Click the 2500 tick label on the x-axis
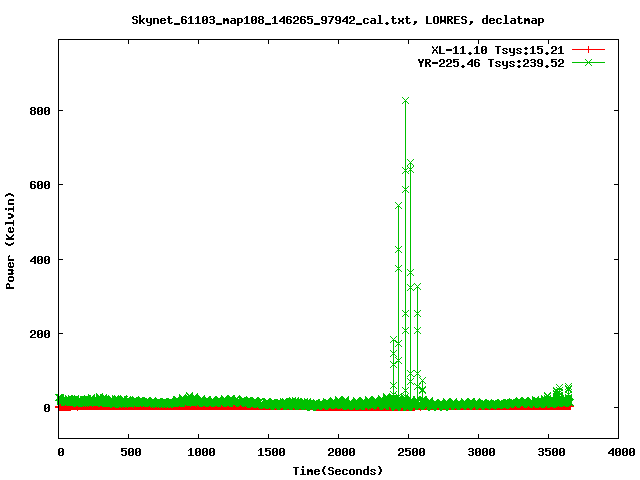This screenshot has height=480, width=640. [409, 453]
